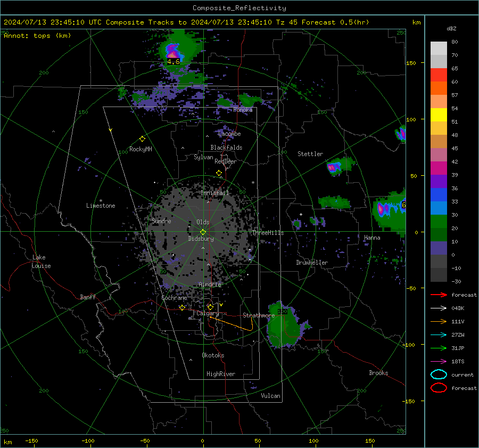
Task: Click the Cochrane map label
Action: click(x=174, y=298)
